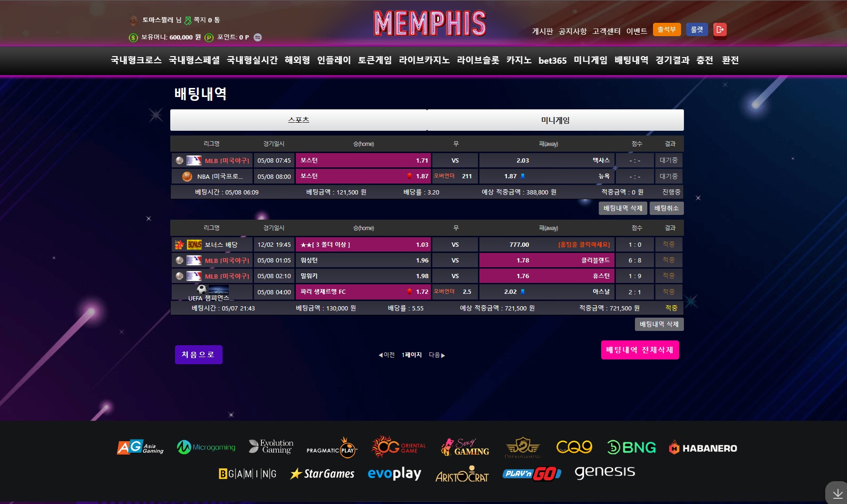Screen dimensions: 847x504
Task: Go to next page with 다음 link
Action: 437,355
